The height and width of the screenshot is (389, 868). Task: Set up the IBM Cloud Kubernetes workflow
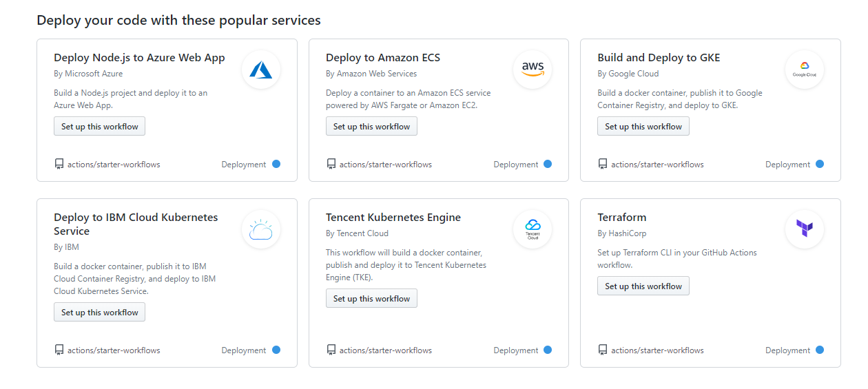100,312
